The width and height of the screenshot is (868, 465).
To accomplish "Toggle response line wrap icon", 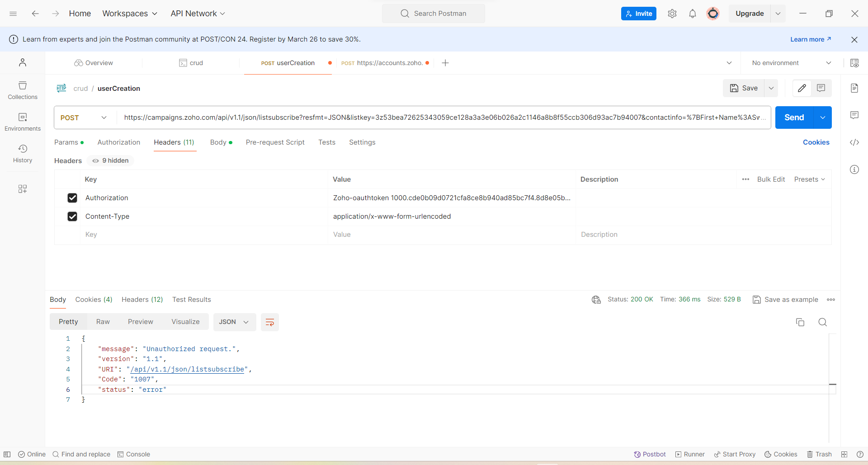I will click(x=270, y=322).
